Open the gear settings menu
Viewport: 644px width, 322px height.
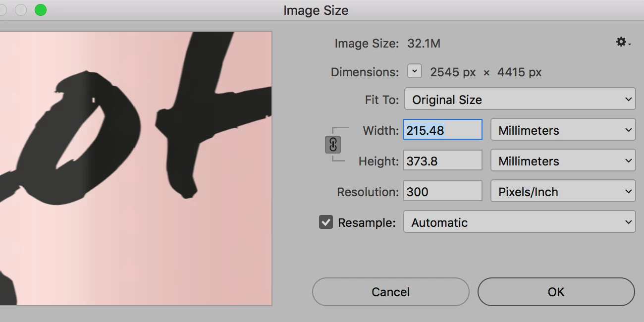[x=622, y=43]
